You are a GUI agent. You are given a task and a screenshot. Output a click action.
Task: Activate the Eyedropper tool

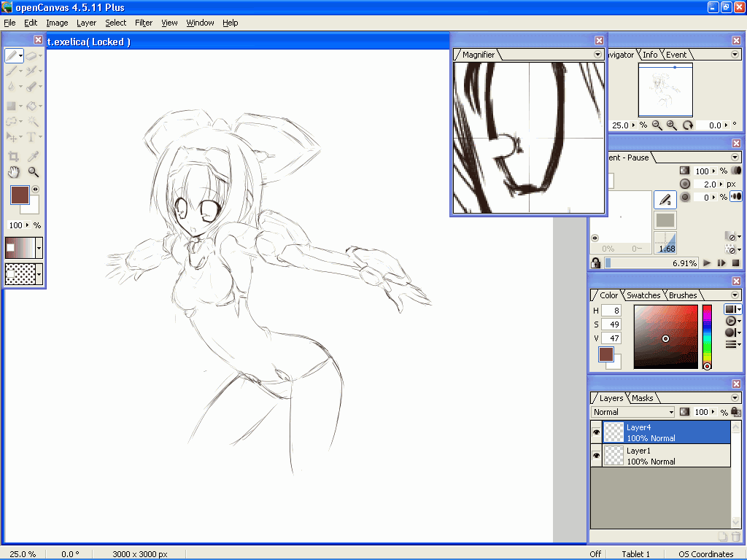(x=33, y=156)
